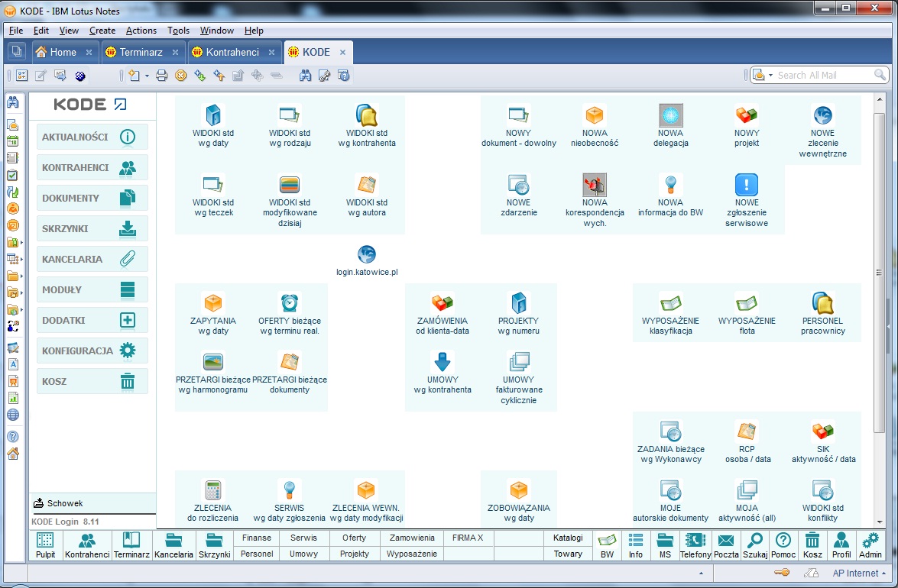898x588 pixels.
Task: Open the KANCELARIA sidebar section
Action: pyautogui.click(x=92, y=259)
